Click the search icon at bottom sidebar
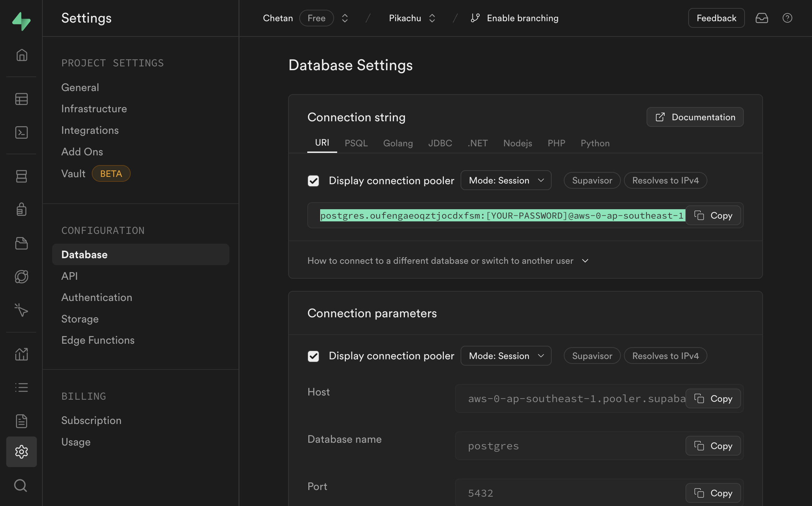The height and width of the screenshot is (506, 812). 21,485
